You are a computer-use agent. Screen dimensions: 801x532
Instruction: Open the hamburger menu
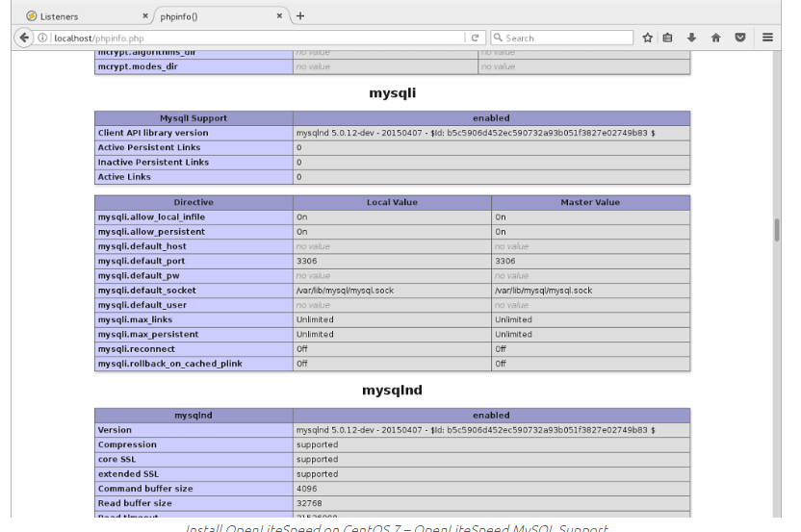[x=767, y=38]
